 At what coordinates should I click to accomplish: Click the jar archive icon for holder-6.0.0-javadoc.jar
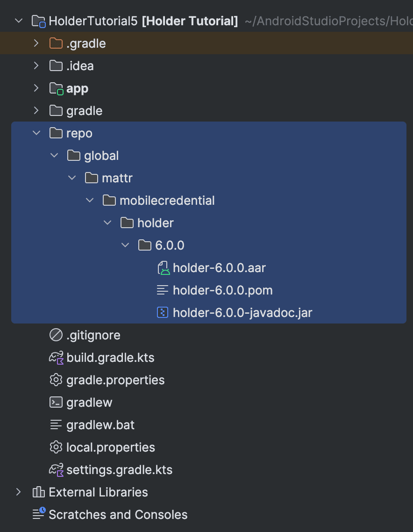click(x=163, y=313)
